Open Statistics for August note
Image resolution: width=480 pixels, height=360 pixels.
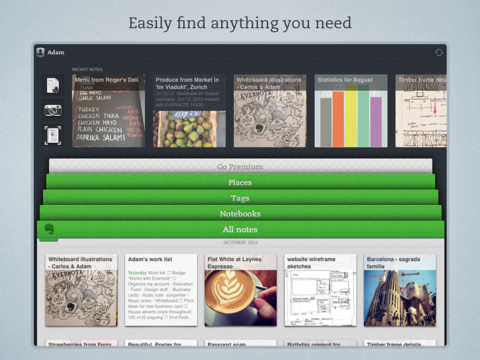[x=351, y=111]
